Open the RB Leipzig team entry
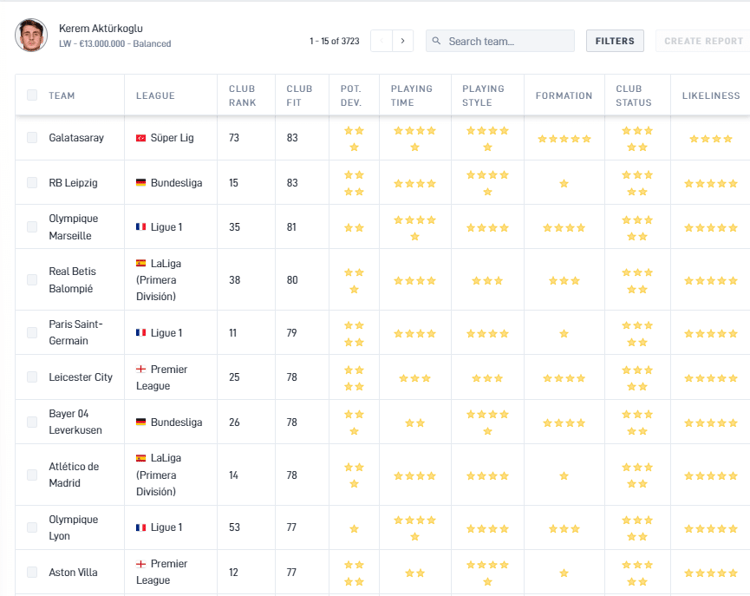This screenshot has height=596, width=750. coord(73,183)
